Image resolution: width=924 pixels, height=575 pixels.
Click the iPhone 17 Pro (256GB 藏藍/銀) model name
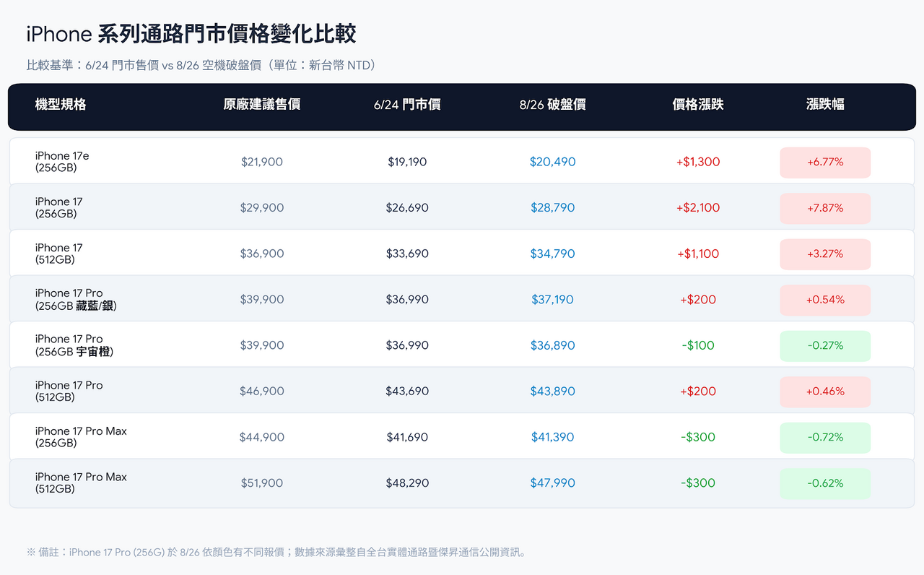76,300
